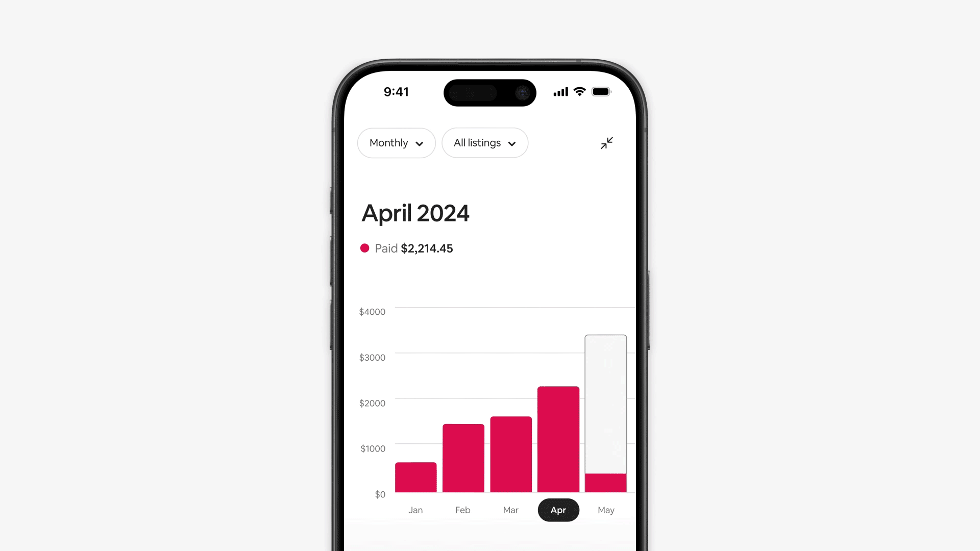Viewport: 980px width, 551px height.
Task: Click the chevron on Monthly selector
Action: (x=420, y=143)
